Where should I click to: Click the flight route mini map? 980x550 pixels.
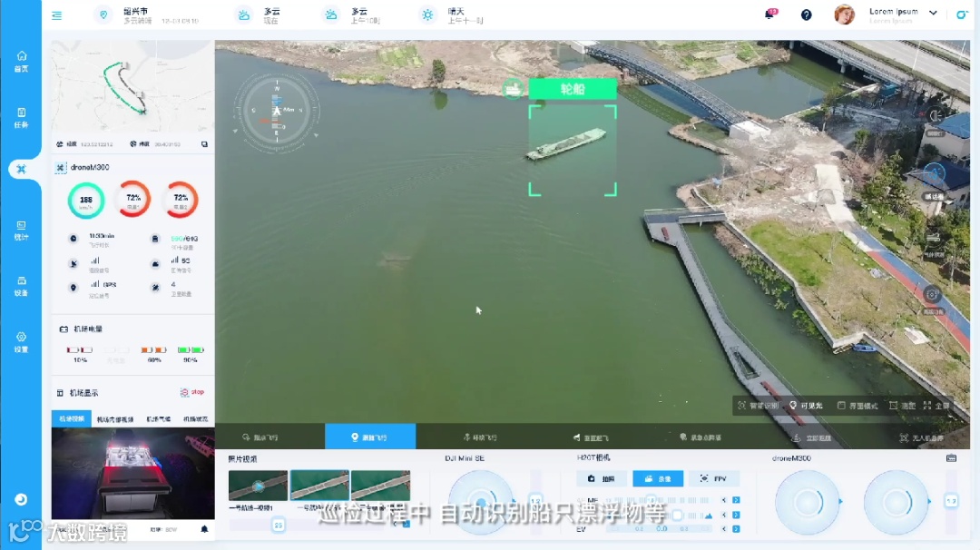pyautogui.click(x=132, y=87)
